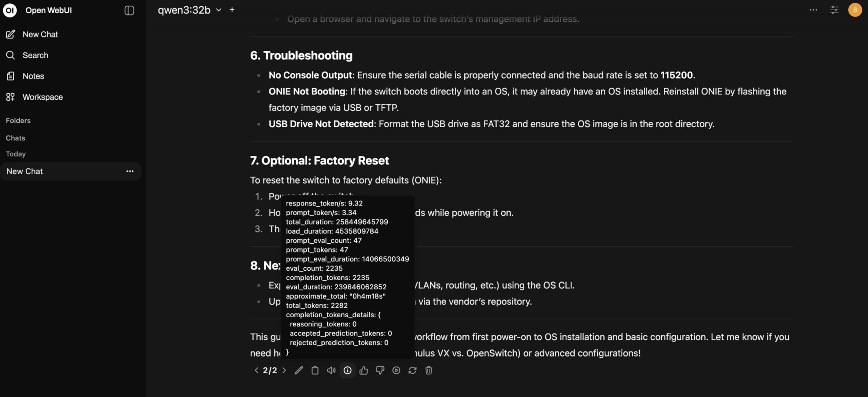Screen dimensions: 868x397
Task: Open the Workspace section
Action: (42, 97)
